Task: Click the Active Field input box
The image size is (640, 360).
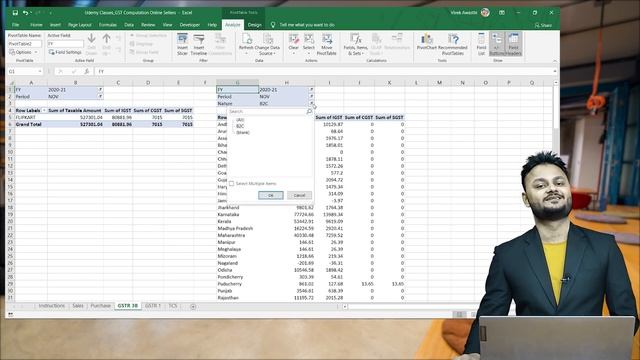Action: tap(65, 44)
